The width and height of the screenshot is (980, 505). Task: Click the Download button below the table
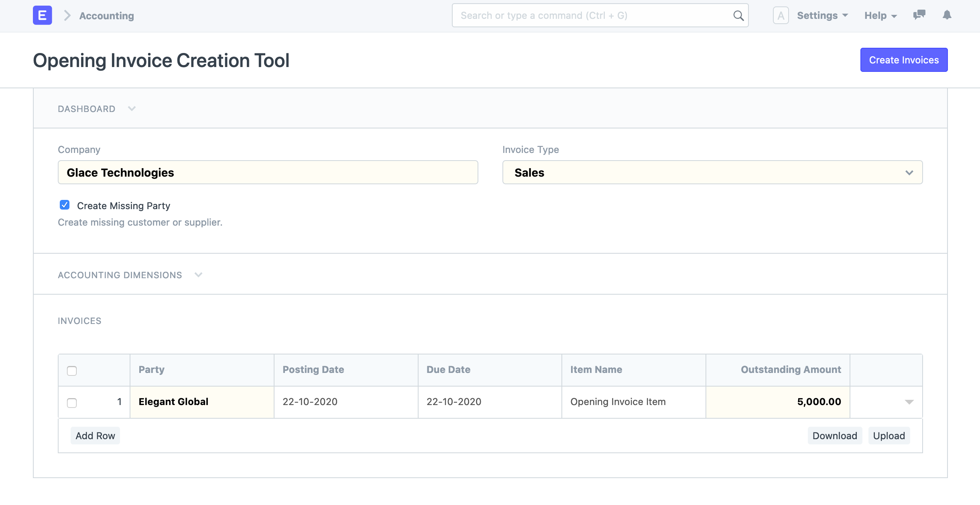[x=834, y=435]
